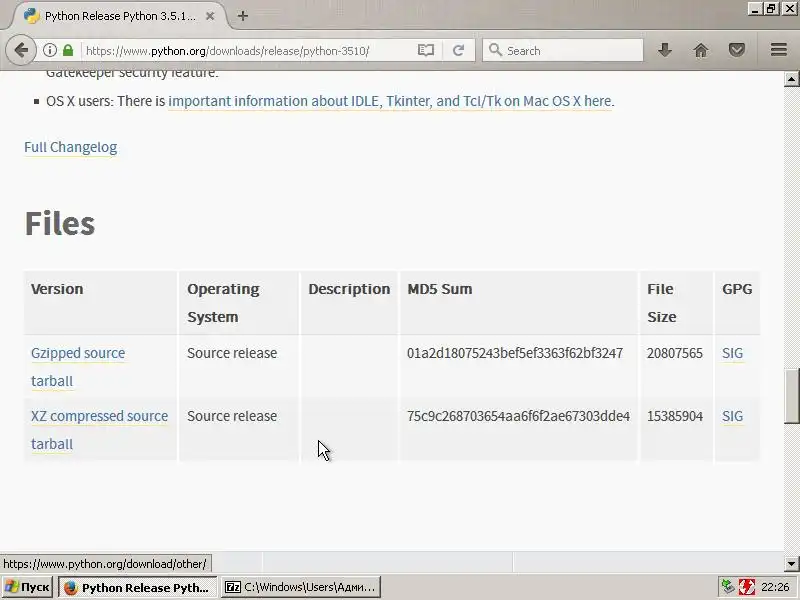Click Source release in XZ tarball row
Image resolution: width=800 pixels, height=600 pixels.
click(x=232, y=416)
